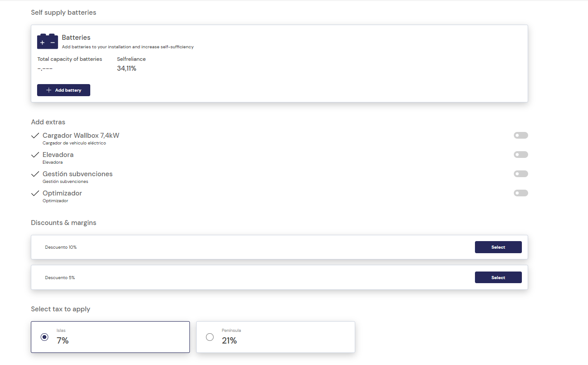Screen dimensions: 588x365
Task: Click checkmark icon beside Optimizador
Action: tap(35, 193)
